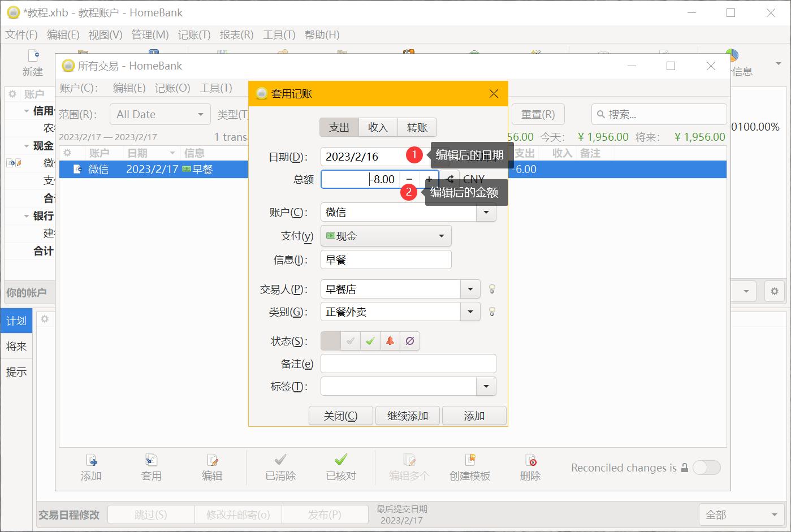The height and width of the screenshot is (532, 791).
Task: Open the CNY currency share icon
Action: [x=449, y=179]
